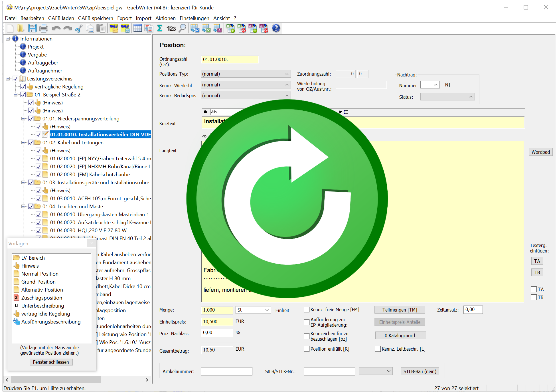Open the table view icon
This screenshot has height=392, width=559.
(x=137, y=28)
